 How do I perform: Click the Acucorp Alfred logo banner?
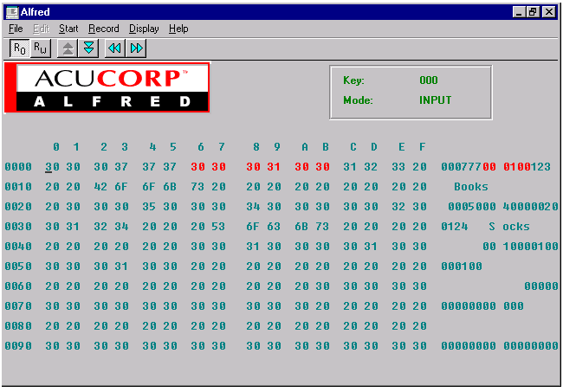(107, 87)
